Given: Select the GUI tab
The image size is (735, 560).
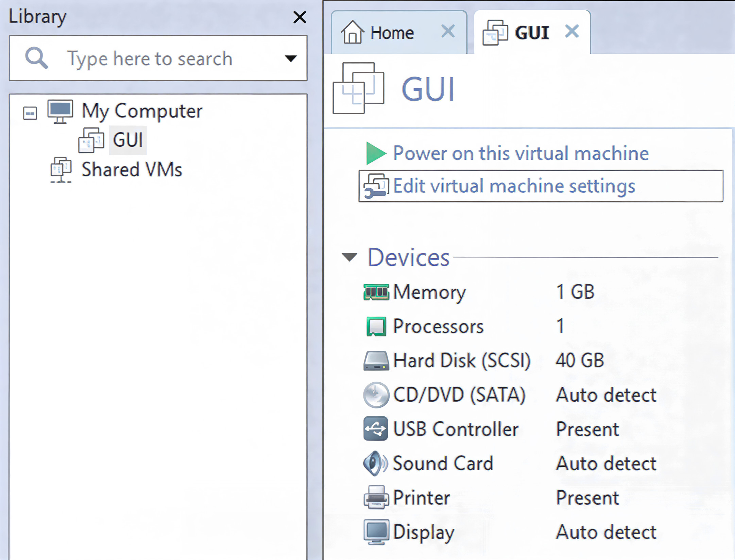Looking at the screenshot, I should [531, 33].
